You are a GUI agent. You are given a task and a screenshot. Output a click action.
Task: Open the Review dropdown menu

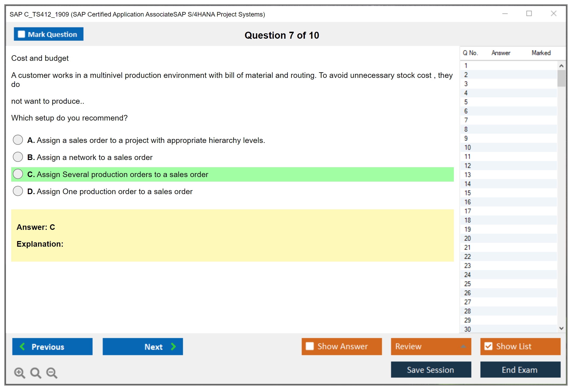[431, 346]
